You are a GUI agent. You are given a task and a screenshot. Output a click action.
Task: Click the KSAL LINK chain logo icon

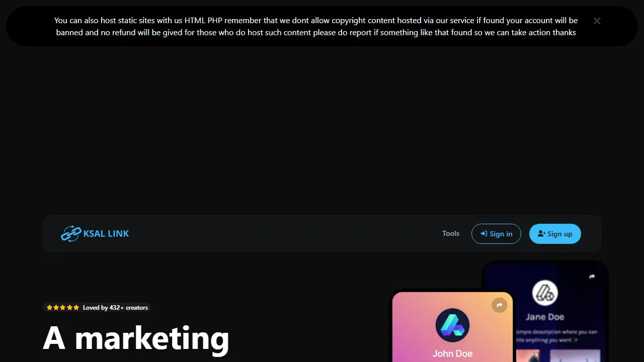(71, 233)
